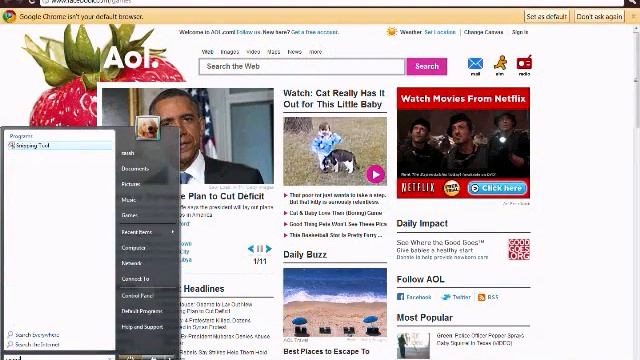Select the Web search tab
Viewport: 640px width, 360px height.
click(207, 52)
